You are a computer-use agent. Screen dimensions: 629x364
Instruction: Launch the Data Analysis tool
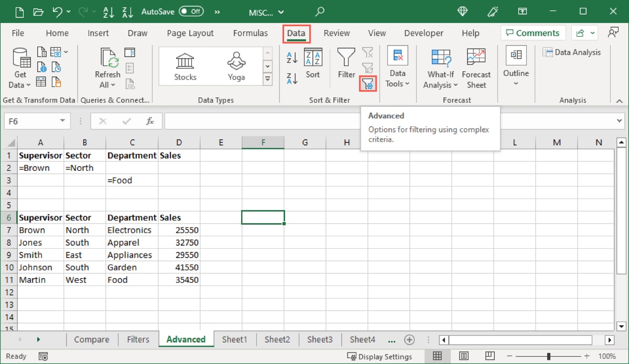point(572,52)
